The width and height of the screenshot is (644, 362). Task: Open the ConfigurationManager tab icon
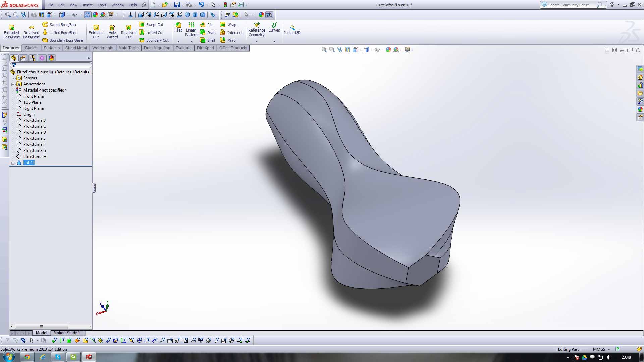(33, 58)
